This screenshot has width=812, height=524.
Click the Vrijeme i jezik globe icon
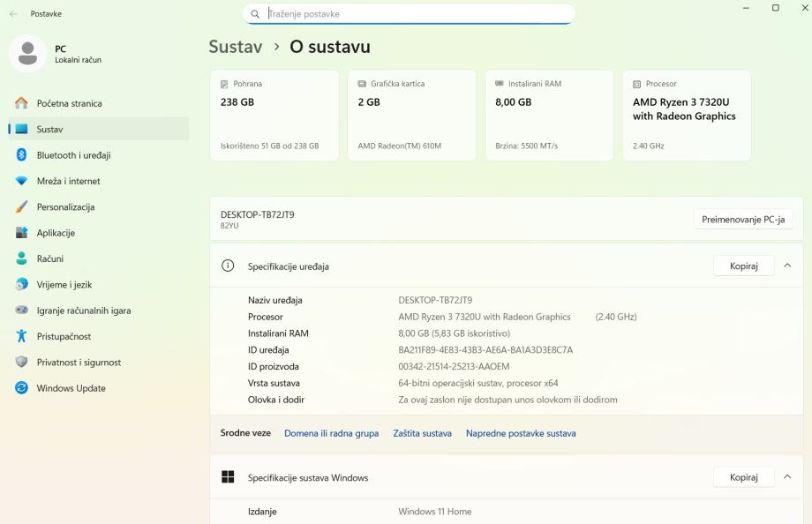(22, 285)
